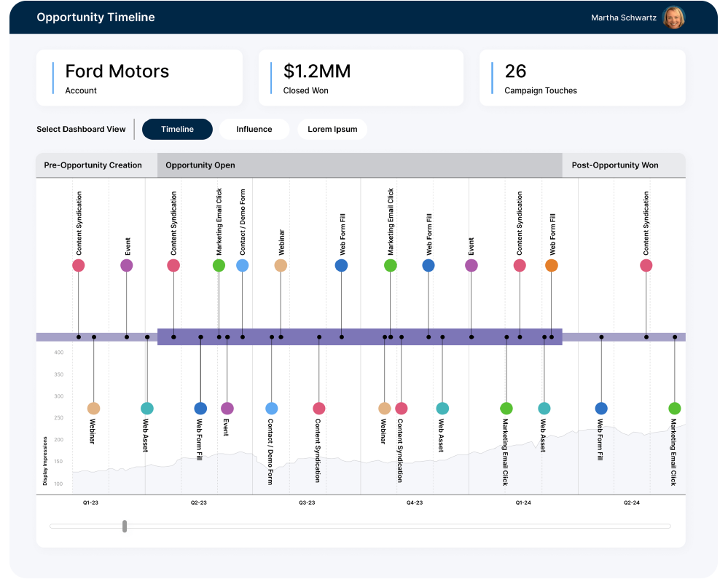
Task: Click the purple Event marker in bottom row
Action: click(x=227, y=409)
